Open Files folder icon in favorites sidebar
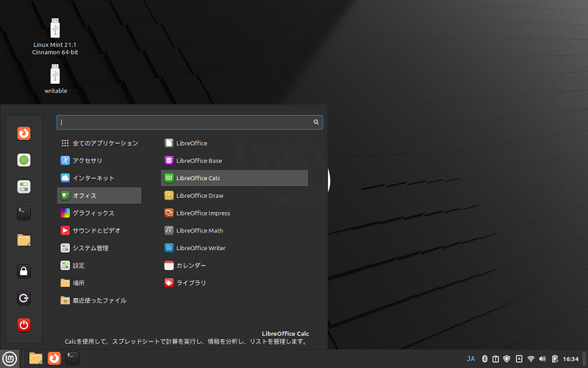 point(24,240)
